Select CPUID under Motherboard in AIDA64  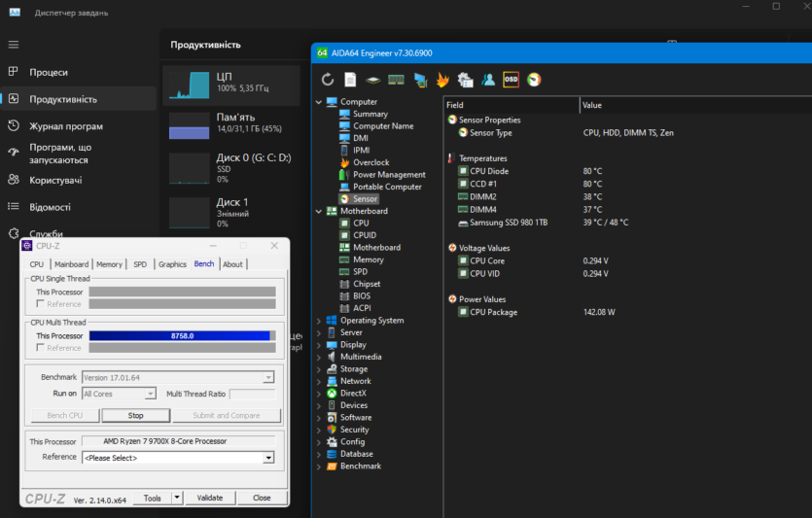tap(359, 235)
